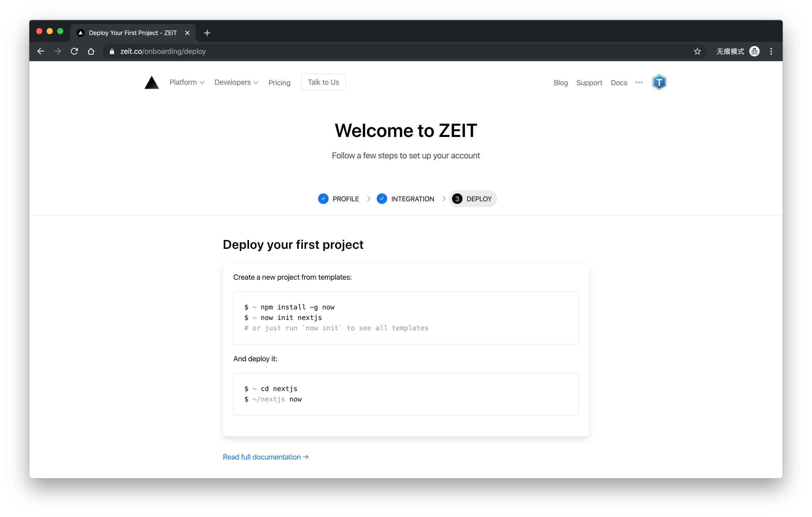This screenshot has height=517, width=812.
Task: Minimize the window with the yellow button
Action: tap(49, 31)
